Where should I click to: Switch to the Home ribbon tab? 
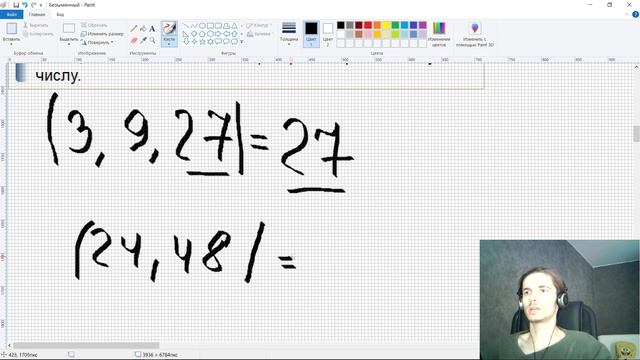[x=37, y=14]
